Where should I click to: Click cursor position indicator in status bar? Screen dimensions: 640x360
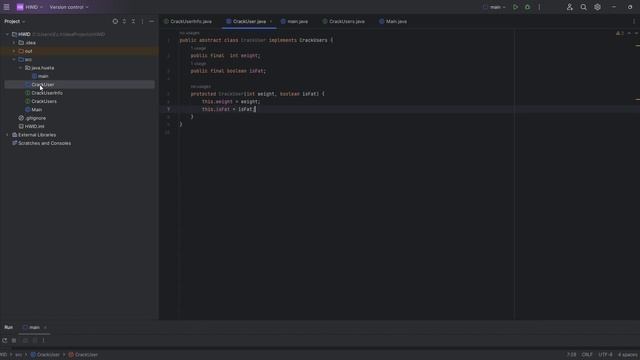pyautogui.click(x=571, y=355)
